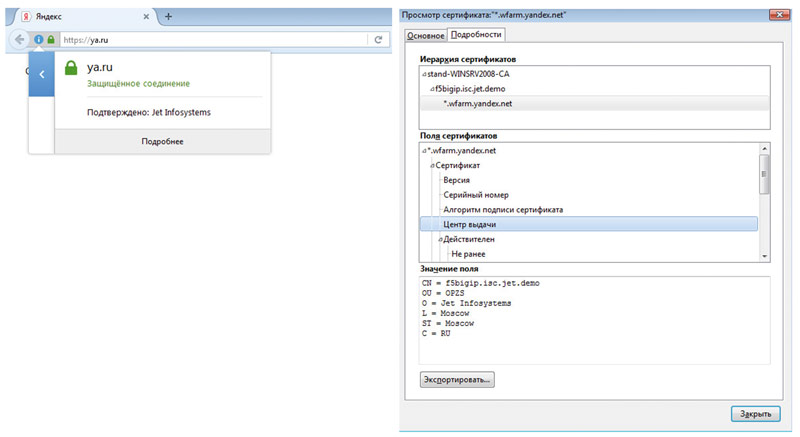Click the Закрыть button
Screen dimensions: 800x437
(756, 414)
